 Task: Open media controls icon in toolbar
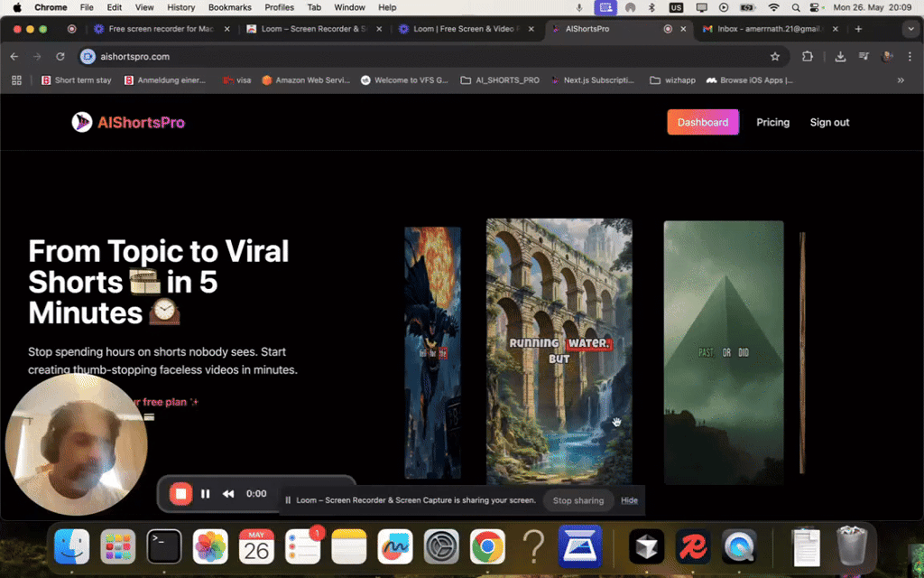[864, 57]
